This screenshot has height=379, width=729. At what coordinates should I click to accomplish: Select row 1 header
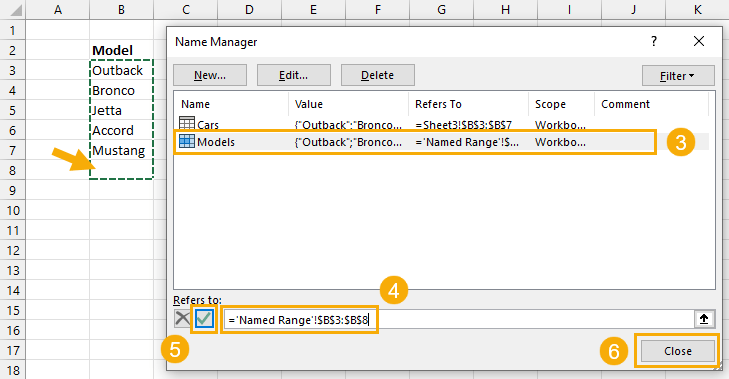coord(13,30)
